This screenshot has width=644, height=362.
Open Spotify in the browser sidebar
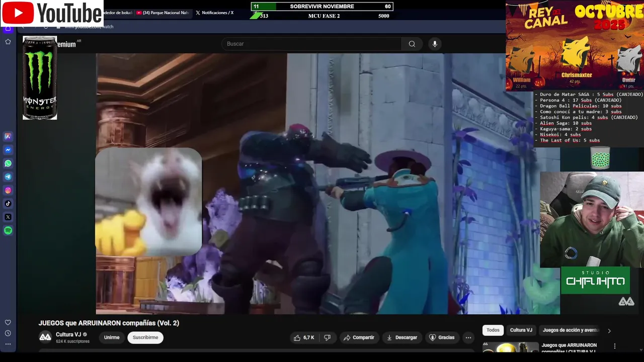(8, 231)
